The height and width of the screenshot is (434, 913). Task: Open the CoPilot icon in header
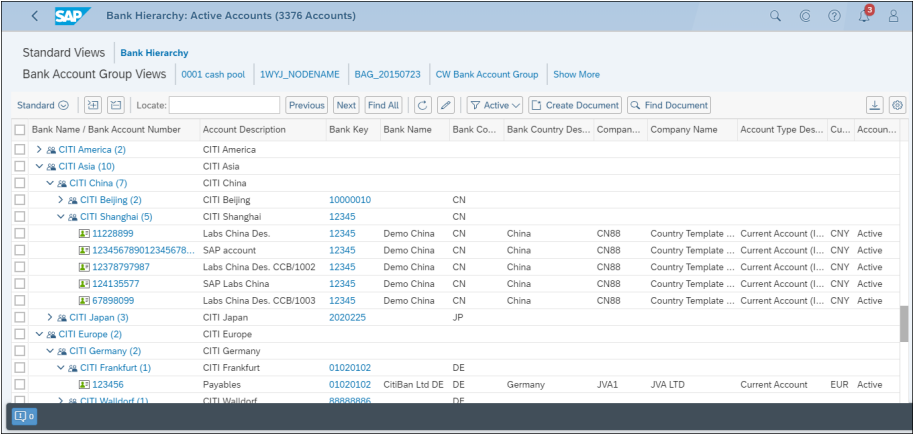pos(805,16)
